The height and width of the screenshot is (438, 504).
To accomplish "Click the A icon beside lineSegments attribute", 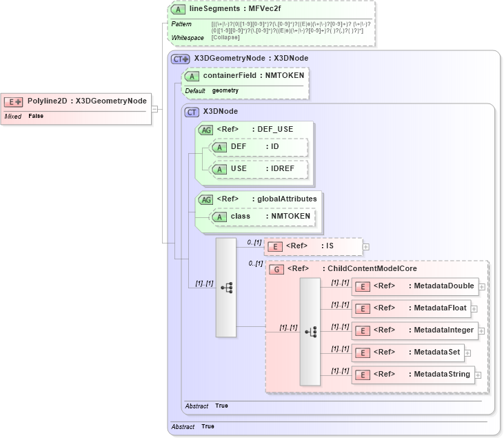I will (x=178, y=10).
